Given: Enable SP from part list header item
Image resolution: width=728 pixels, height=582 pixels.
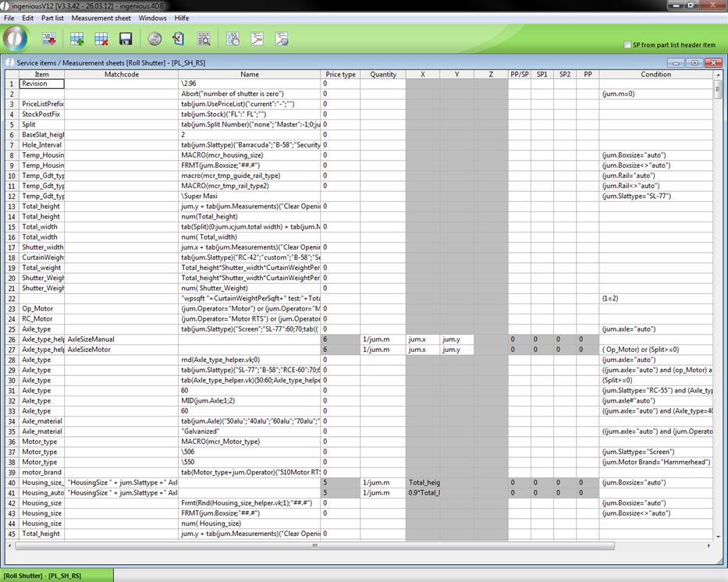Looking at the screenshot, I should (x=628, y=45).
